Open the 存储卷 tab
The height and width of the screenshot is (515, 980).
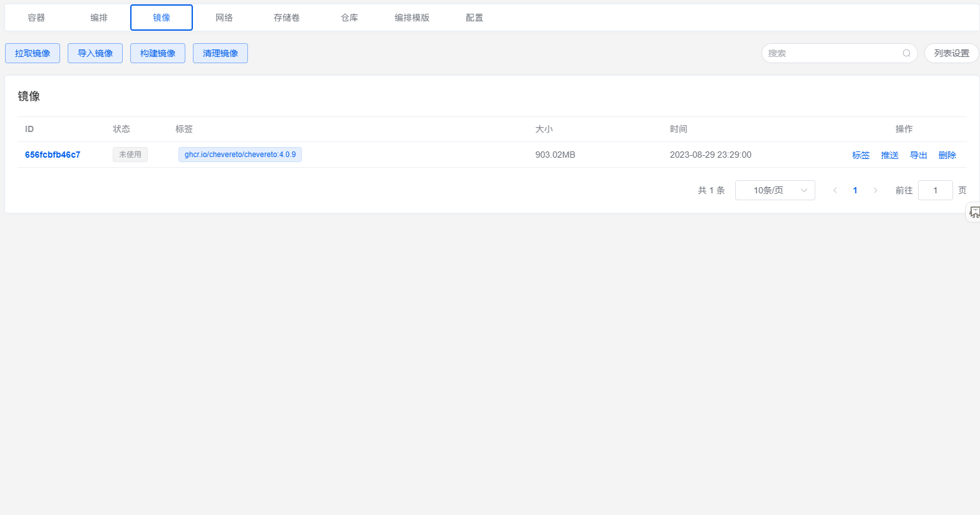click(x=287, y=18)
